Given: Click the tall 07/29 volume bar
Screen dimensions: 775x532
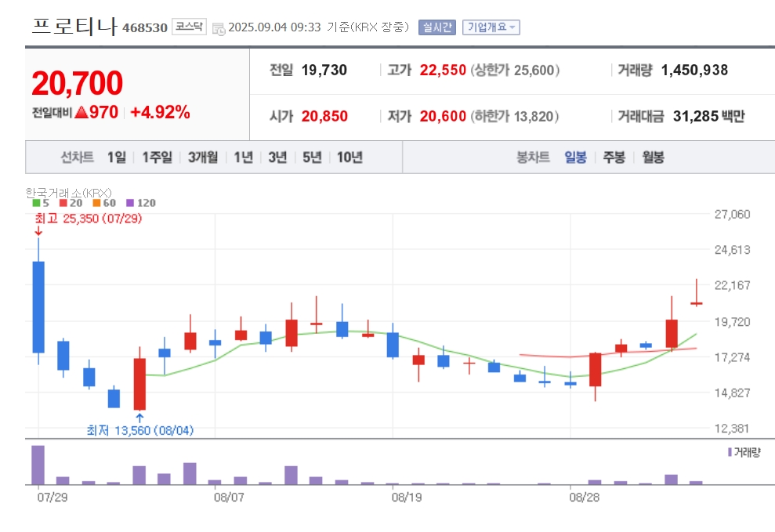Looking at the screenshot, I should 38,465.
